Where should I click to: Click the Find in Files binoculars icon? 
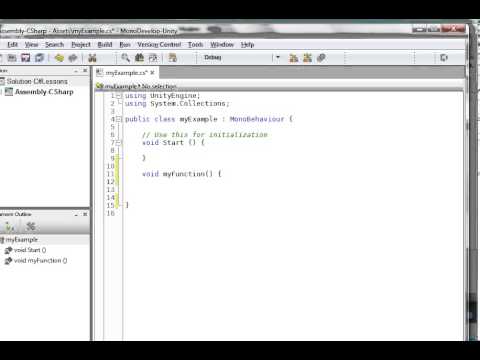[139, 58]
